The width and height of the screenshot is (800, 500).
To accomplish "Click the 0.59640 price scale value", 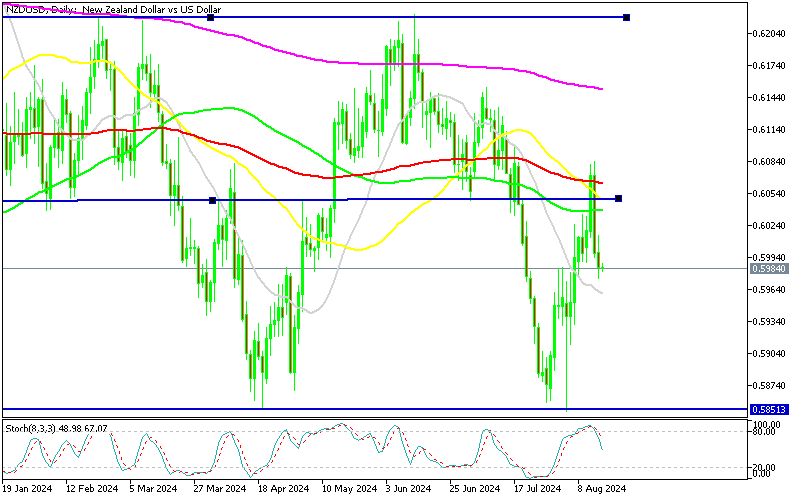I will pos(770,289).
